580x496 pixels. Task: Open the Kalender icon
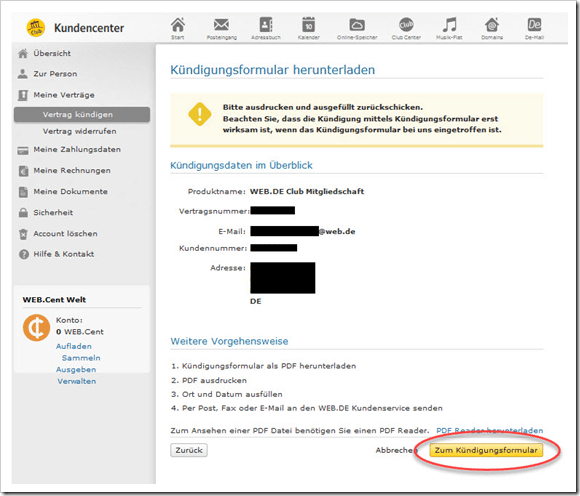pyautogui.click(x=308, y=25)
